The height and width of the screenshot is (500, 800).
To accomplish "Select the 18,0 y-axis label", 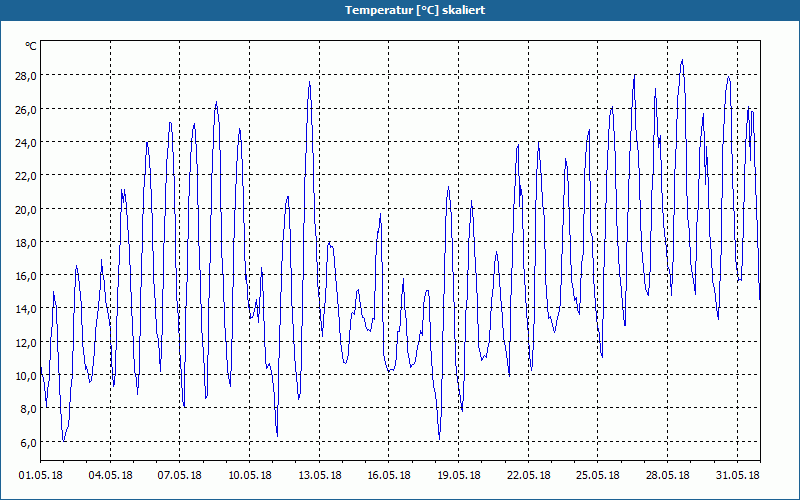I will [x=26, y=243].
